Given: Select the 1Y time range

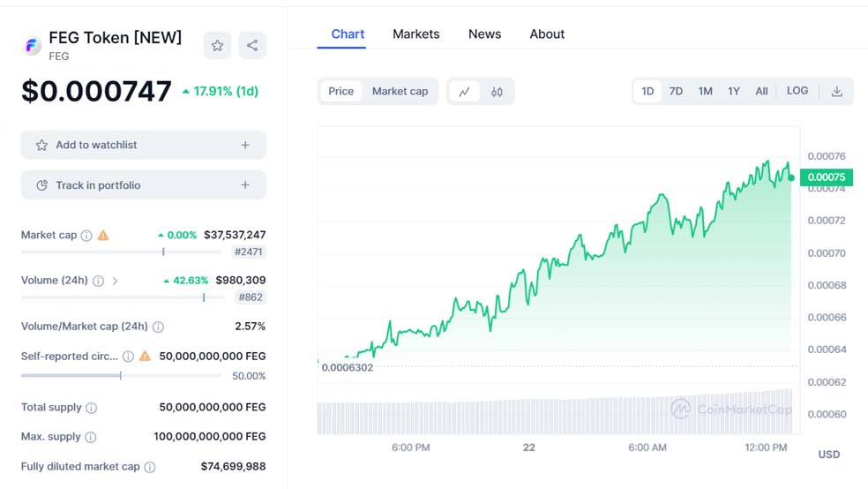Looking at the screenshot, I should (x=734, y=92).
